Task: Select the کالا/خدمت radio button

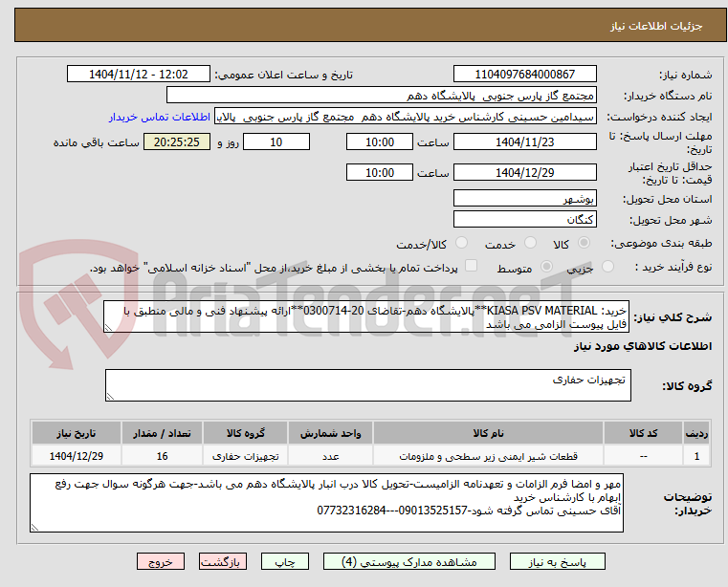Action: pos(461,243)
